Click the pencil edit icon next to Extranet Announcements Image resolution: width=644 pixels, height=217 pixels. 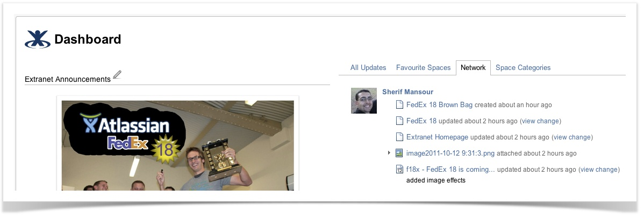tap(117, 74)
